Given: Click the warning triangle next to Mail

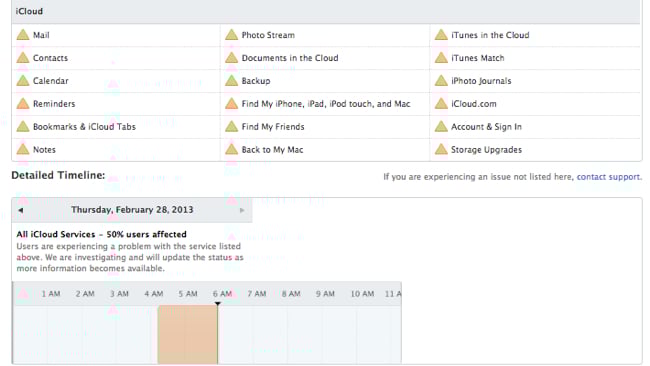Looking at the screenshot, I should (x=23, y=35).
